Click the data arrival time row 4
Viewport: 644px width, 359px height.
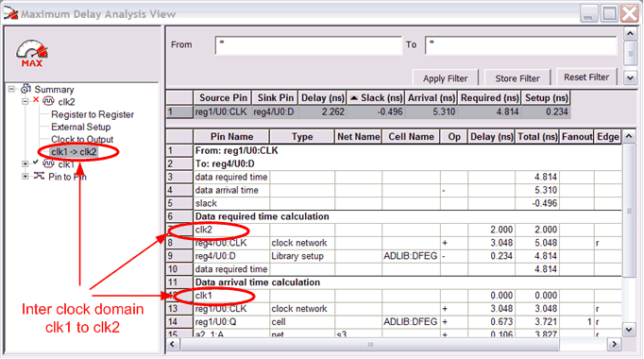pyautogui.click(x=395, y=190)
